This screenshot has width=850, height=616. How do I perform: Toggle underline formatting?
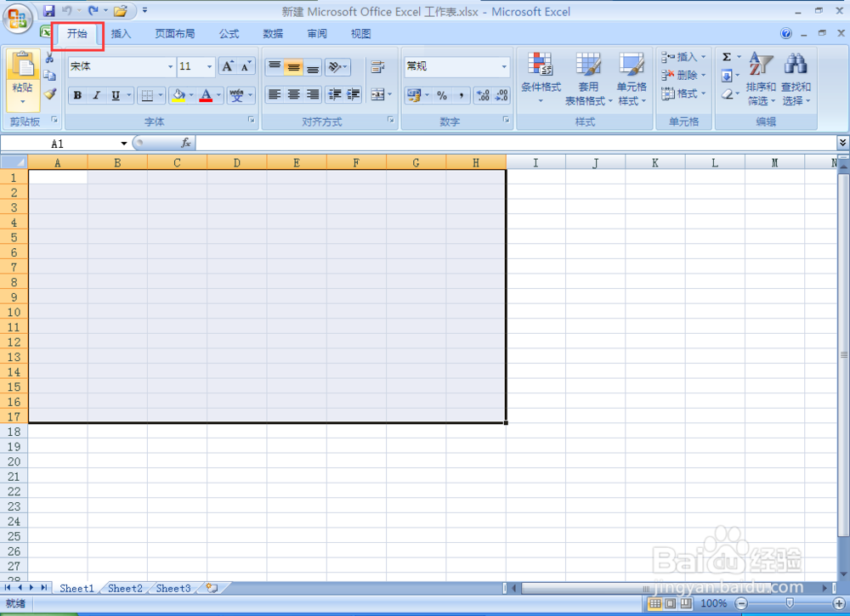click(x=116, y=95)
